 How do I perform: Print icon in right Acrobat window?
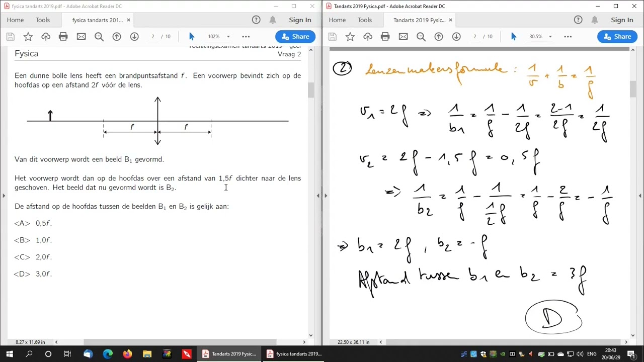pyautogui.click(x=385, y=37)
